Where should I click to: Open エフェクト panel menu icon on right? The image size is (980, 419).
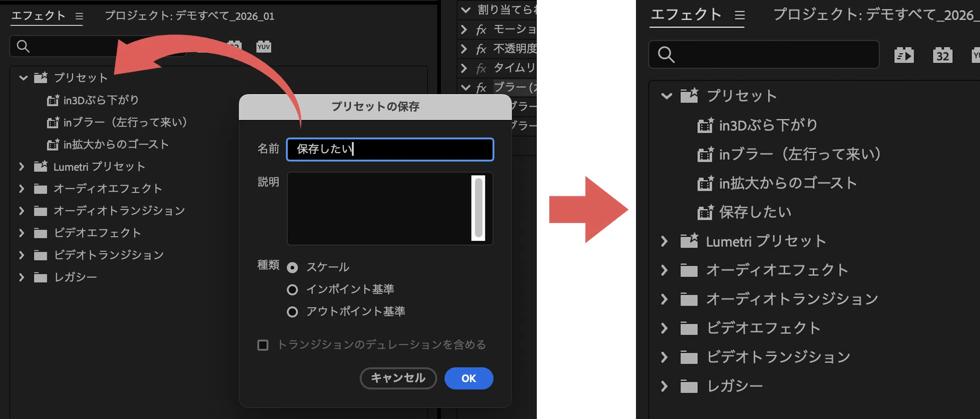tap(740, 16)
